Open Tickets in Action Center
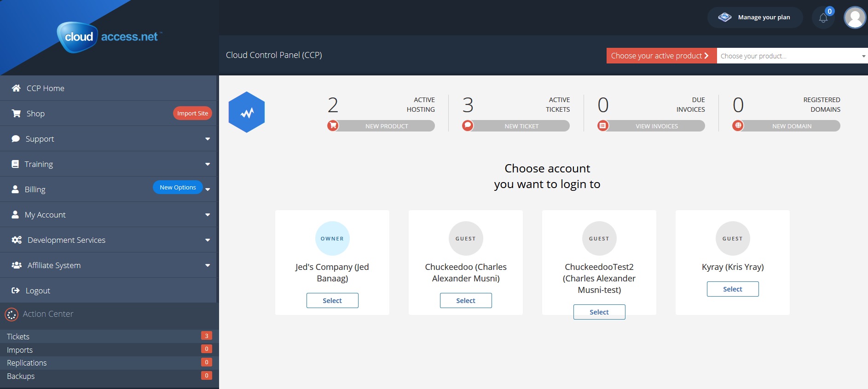The height and width of the screenshot is (389, 868). [110, 336]
